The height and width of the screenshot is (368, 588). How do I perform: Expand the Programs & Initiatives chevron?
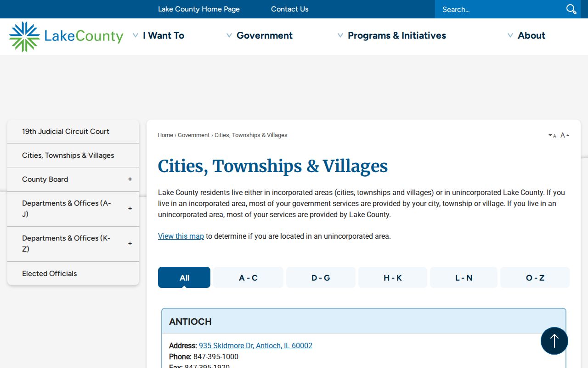point(340,35)
